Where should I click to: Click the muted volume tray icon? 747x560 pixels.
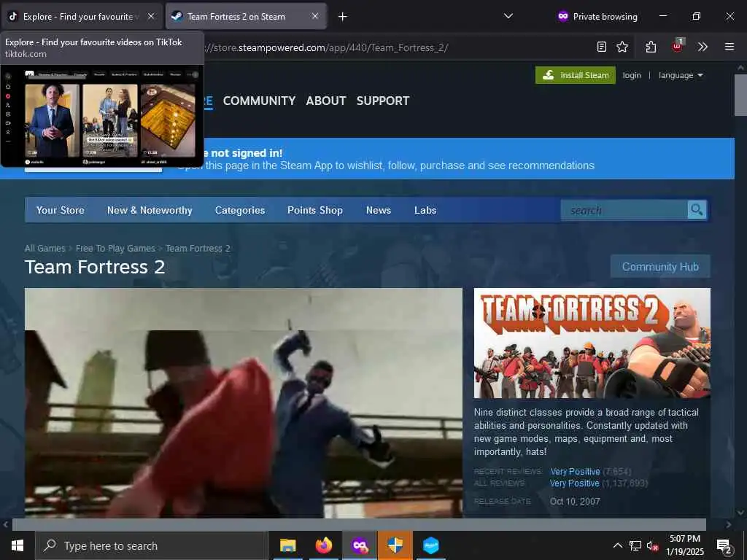[652, 545]
